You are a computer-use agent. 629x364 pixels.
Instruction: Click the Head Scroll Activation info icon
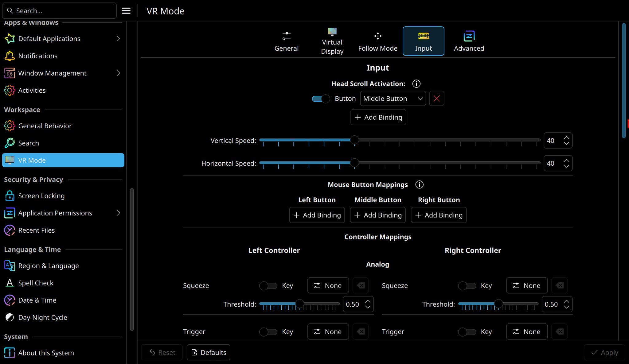point(416,84)
